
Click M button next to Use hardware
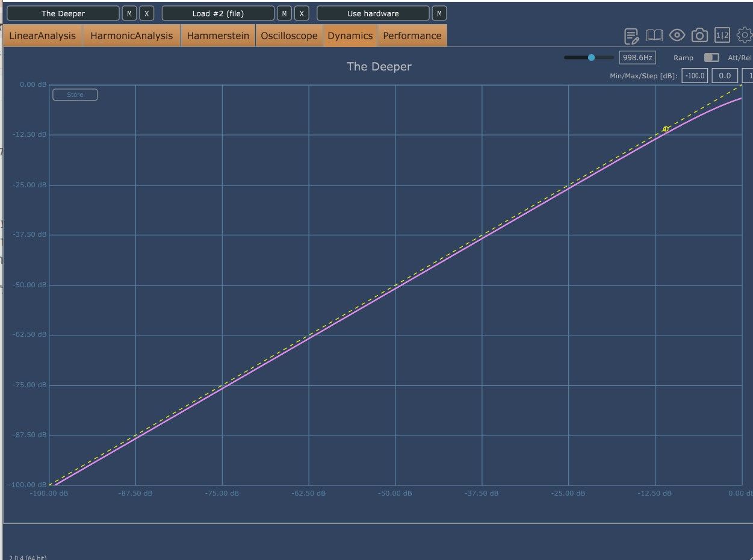tap(439, 13)
